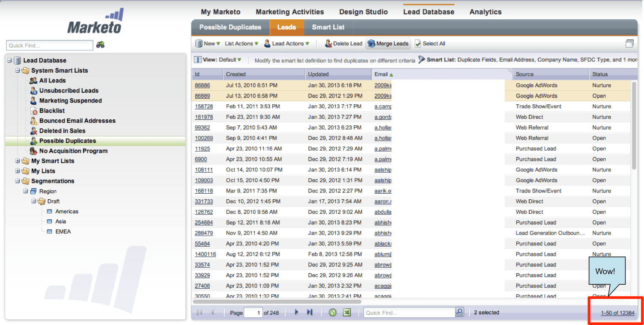Image resolution: width=644 pixels, height=325 pixels.
Task: Collapse the Segmentations folder
Action: 18,181
